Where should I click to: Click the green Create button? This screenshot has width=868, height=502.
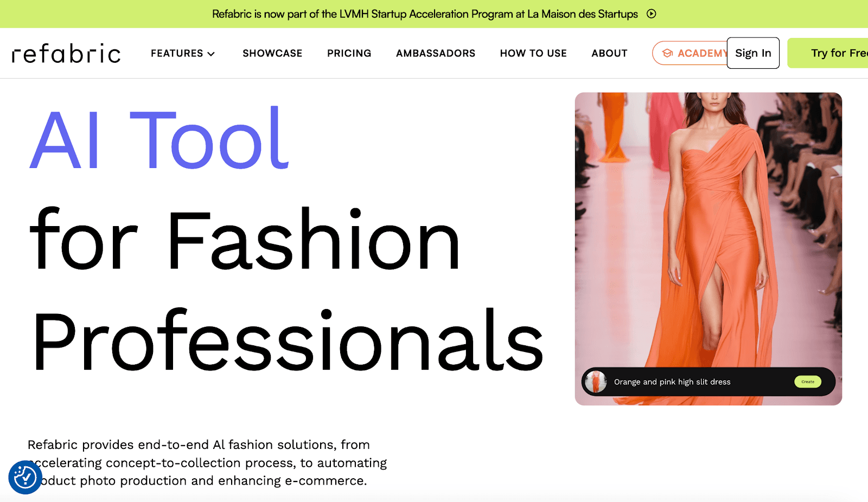tap(808, 382)
